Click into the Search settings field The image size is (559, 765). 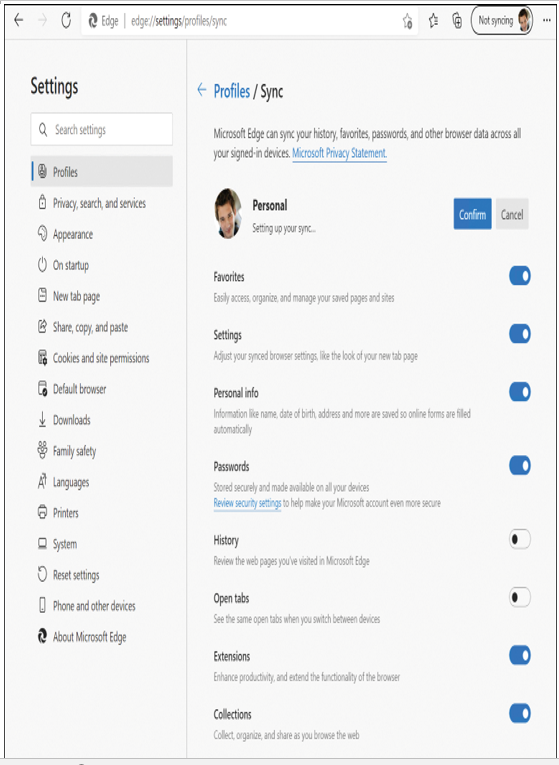[x=101, y=129]
